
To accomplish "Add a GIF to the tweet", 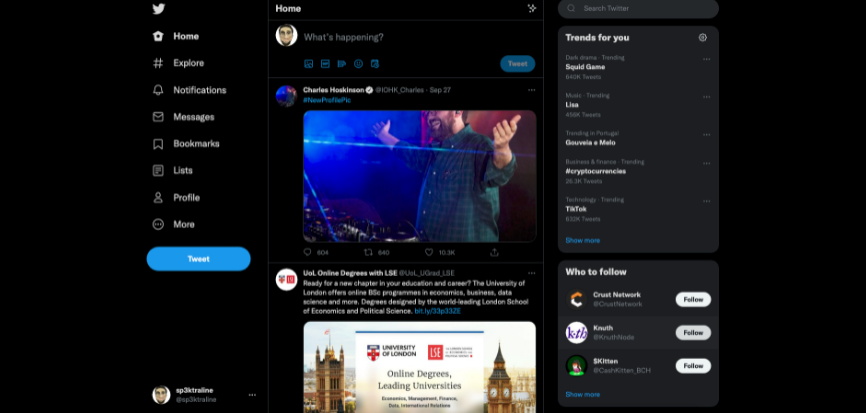I will tap(325, 64).
